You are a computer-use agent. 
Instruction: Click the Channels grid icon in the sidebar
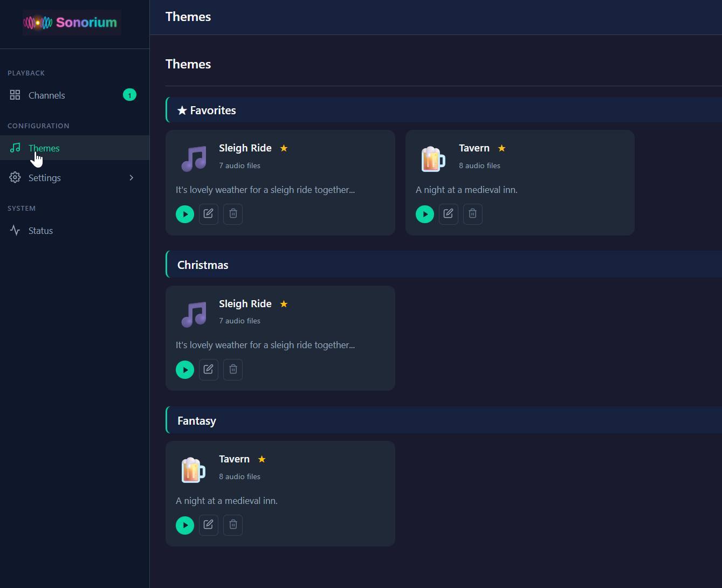15,95
